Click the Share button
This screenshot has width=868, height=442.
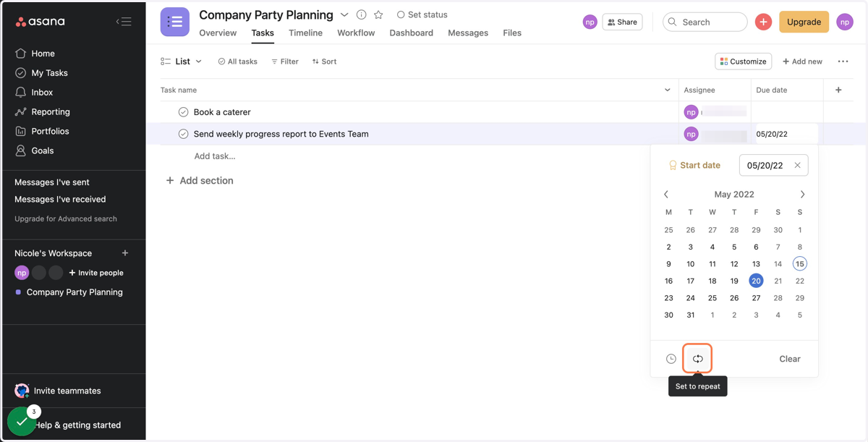(622, 22)
